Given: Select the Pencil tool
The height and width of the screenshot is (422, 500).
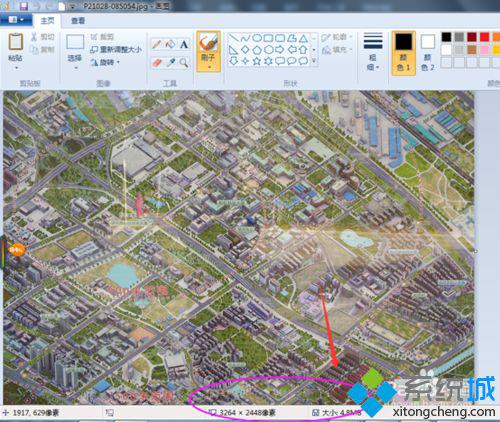Looking at the screenshot, I should point(157,44).
